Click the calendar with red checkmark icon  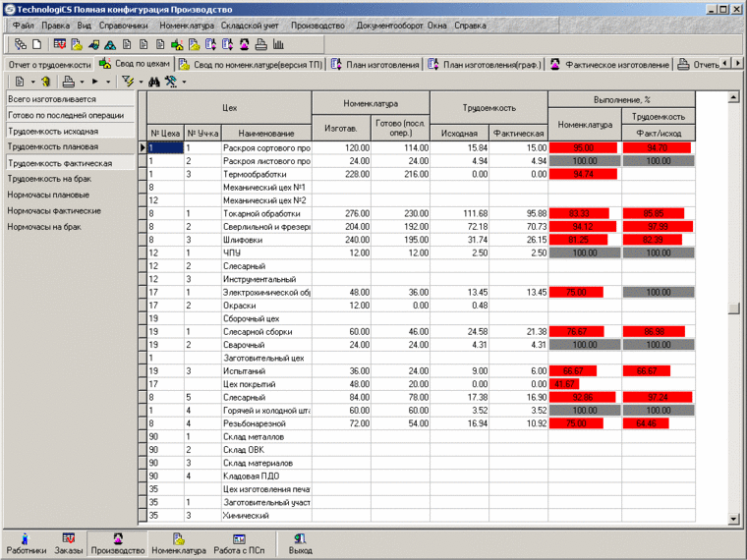coord(60,44)
